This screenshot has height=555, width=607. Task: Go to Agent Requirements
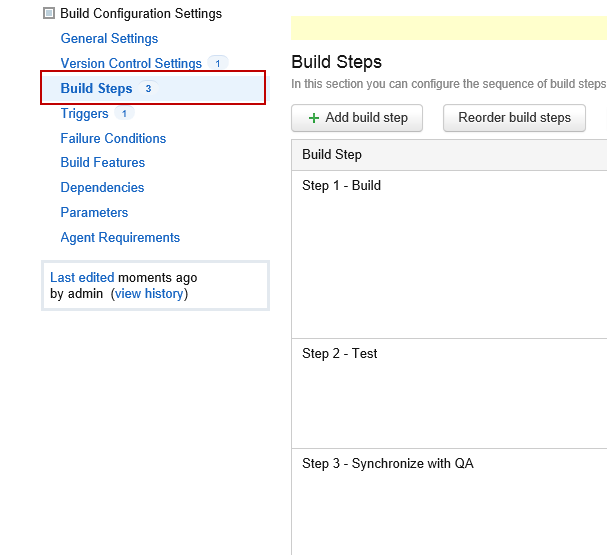120,238
